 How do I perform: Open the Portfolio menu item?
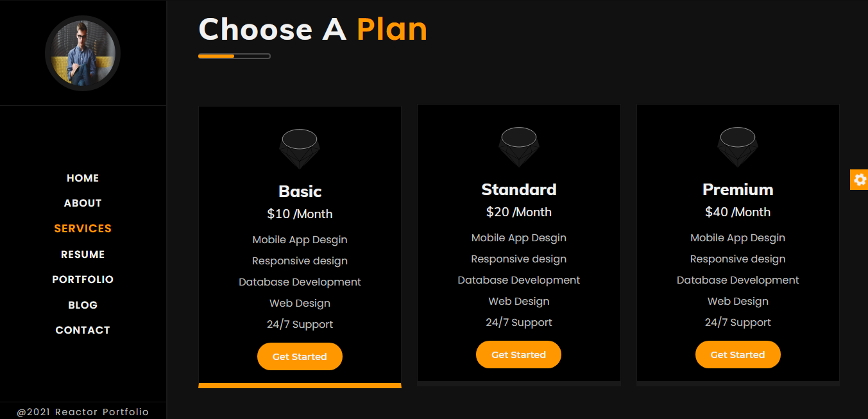click(x=83, y=280)
